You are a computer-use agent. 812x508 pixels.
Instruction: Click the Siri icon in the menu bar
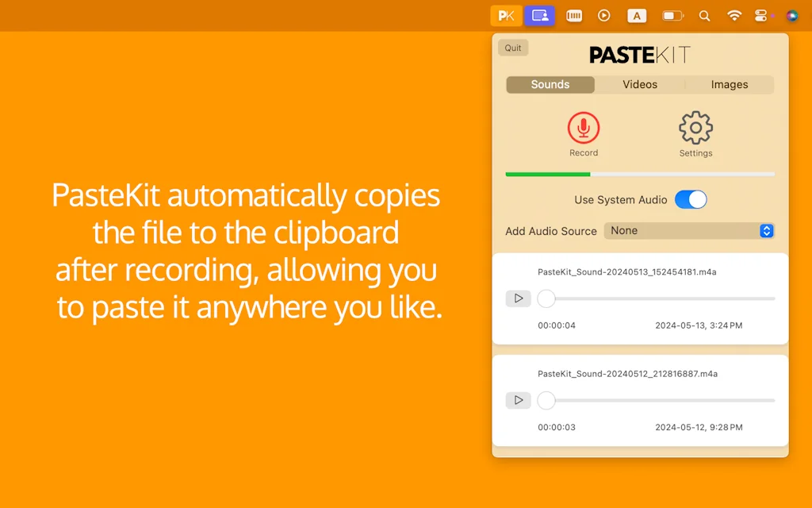792,15
